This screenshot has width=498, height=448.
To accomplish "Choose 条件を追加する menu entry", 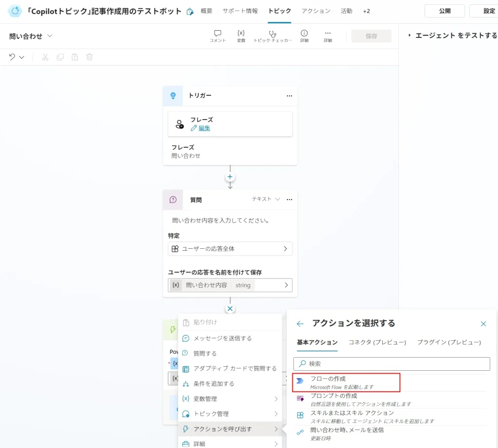I will pos(213,383).
